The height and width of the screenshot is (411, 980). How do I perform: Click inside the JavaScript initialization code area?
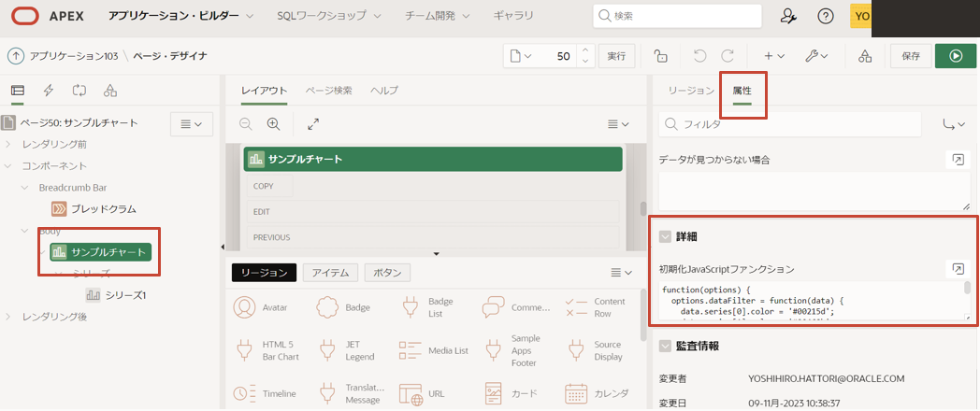pos(812,301)
